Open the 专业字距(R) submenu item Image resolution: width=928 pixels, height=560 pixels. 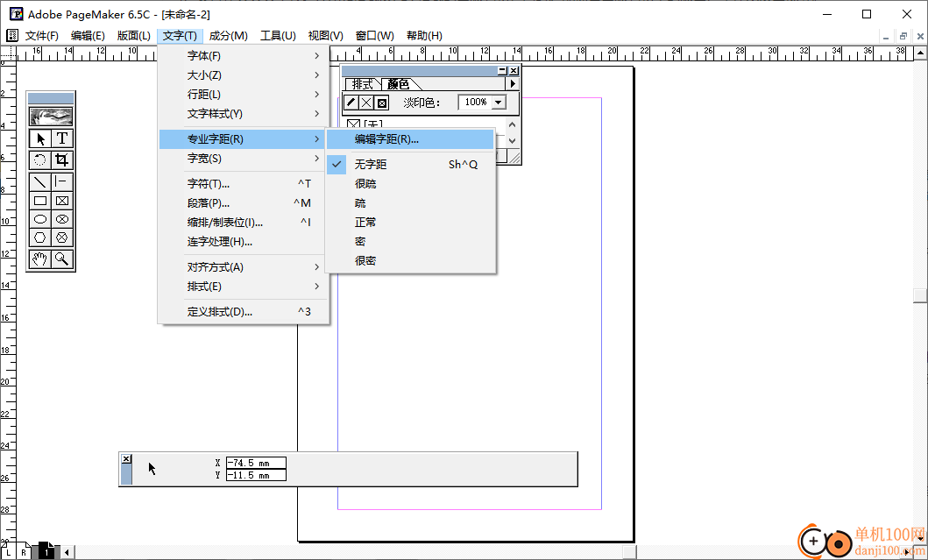pos(244,139)
